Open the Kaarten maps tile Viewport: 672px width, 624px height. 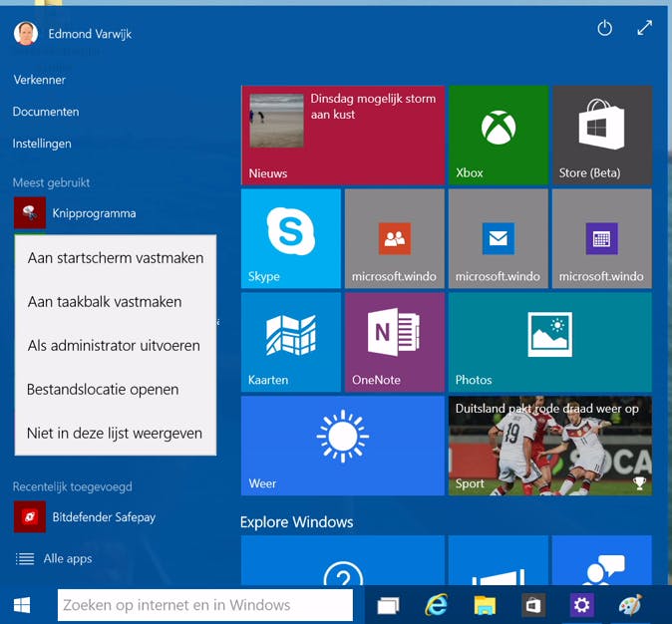tap(291, 343)
